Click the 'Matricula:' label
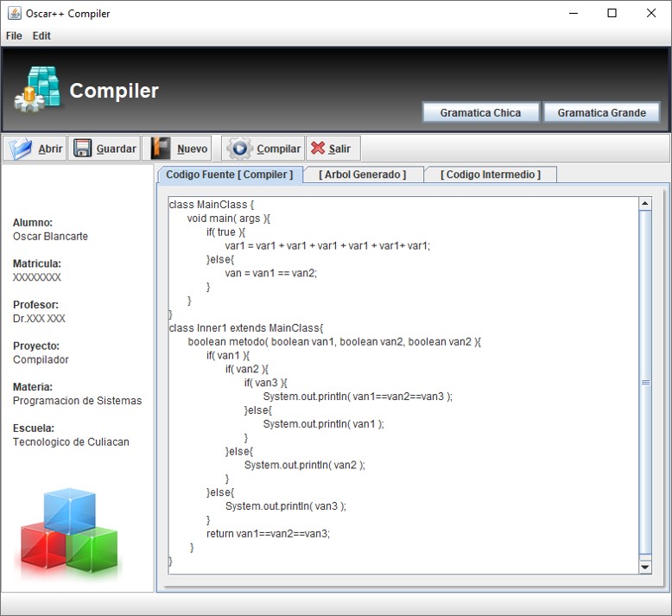 (x=37, y=264)
